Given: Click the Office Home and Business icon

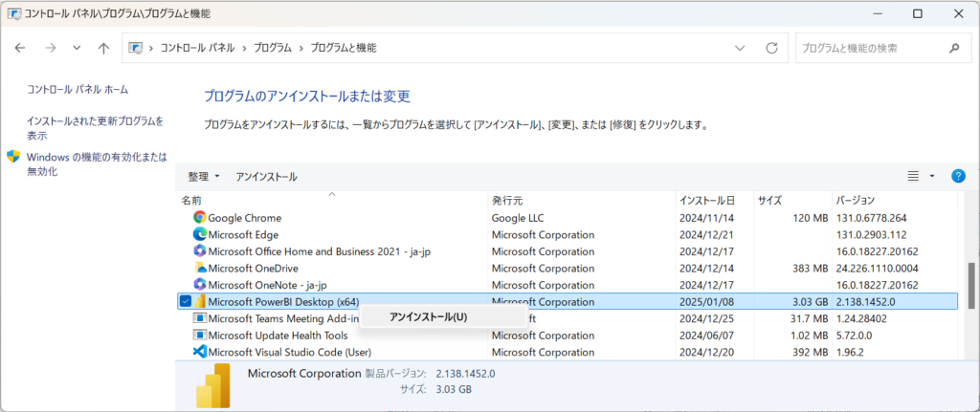Looking at the screenshot, I should (x=200, y=251).
